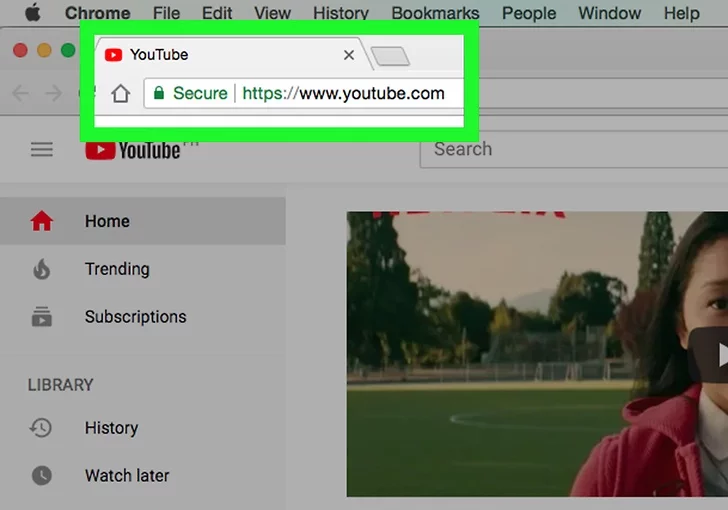Open the File menu
The width and height of the screenshot is (728, 510).
point(166,13)
